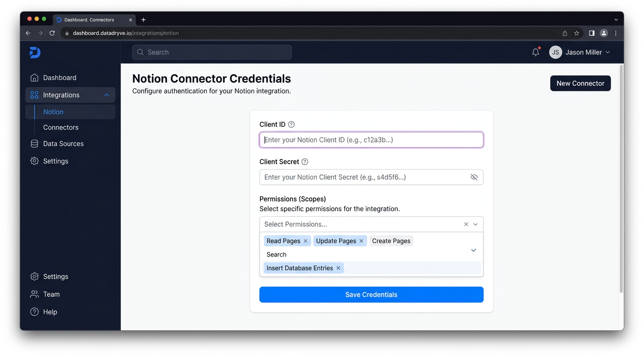Viewport: 644px width, 355px height.
Task: Open the Client ID help tooltip icon
Action: [291, 124]
